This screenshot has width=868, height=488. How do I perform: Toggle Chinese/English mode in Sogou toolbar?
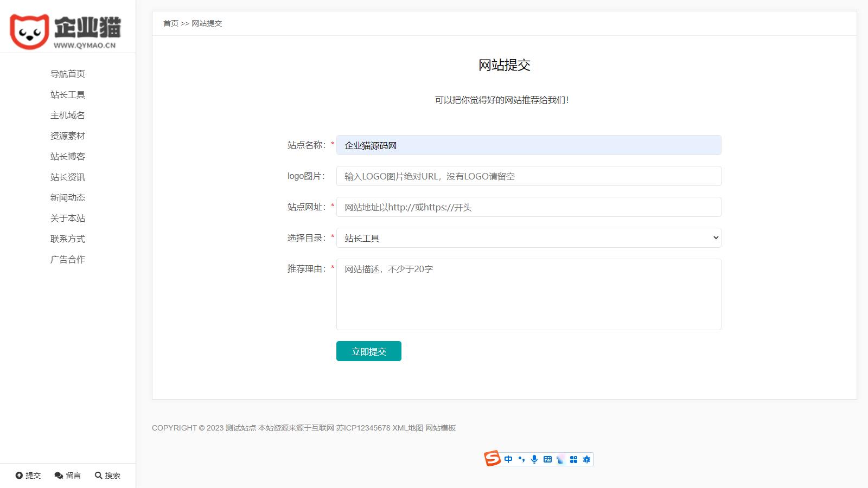pos(508,459)
